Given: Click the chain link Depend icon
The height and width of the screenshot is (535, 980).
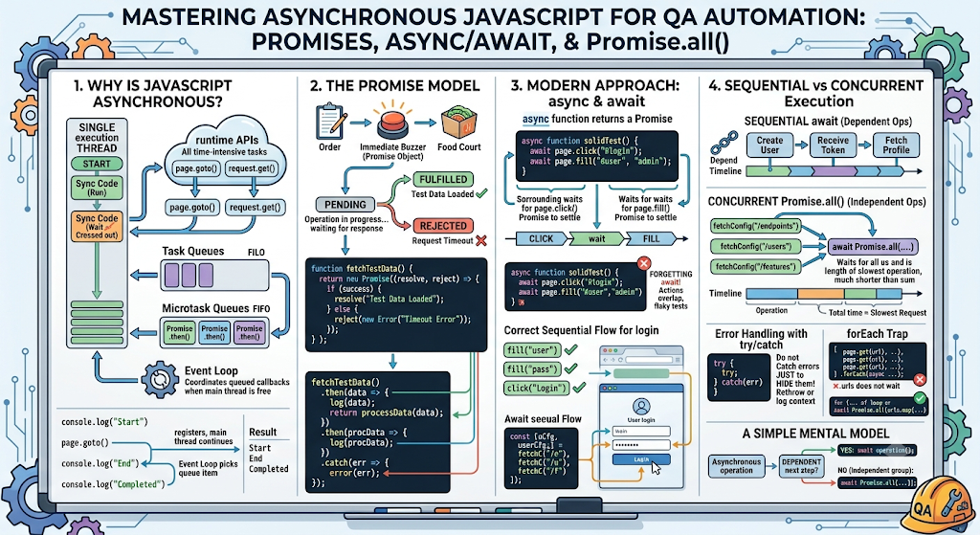Looking at the screenshot, I should pos(724,144).
